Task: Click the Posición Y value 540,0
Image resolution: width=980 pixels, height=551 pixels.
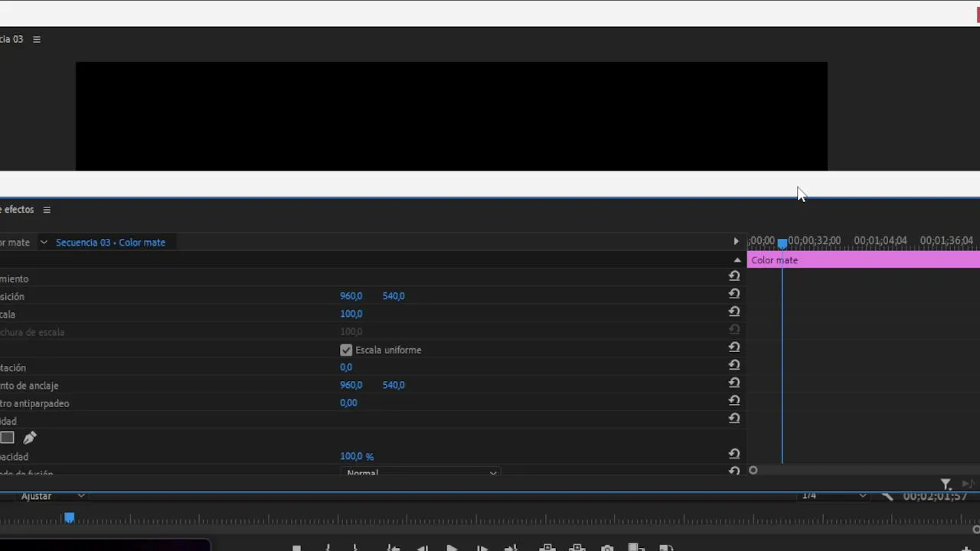Action: point(394,296)
